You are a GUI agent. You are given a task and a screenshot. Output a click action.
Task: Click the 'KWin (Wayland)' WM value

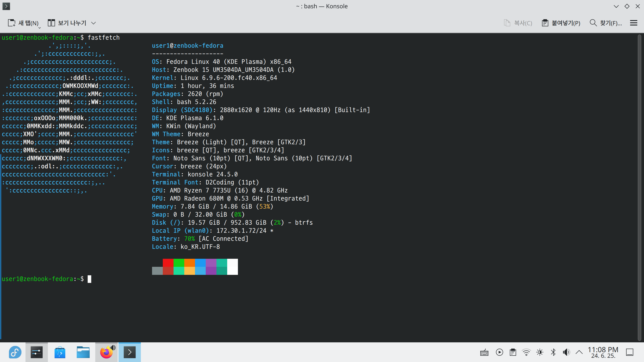point(191,126)
